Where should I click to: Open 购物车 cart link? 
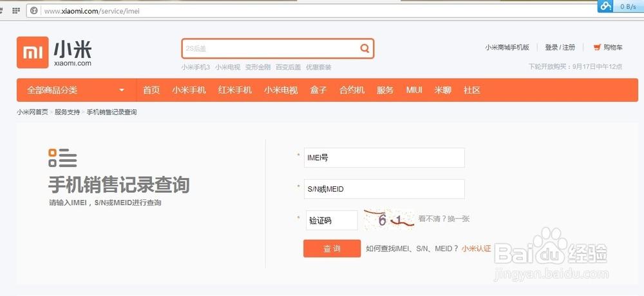click(x=613, y=47)
